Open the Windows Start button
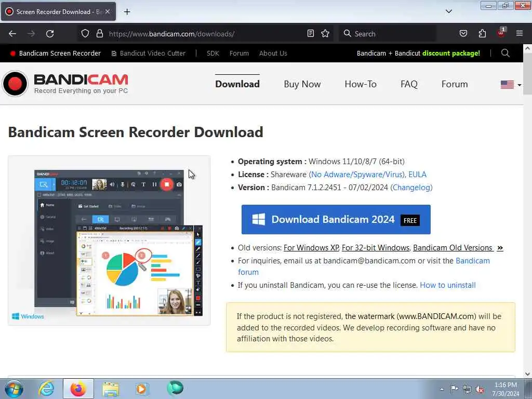This screenshot has width=532, height=399. [x=14, y=389]
